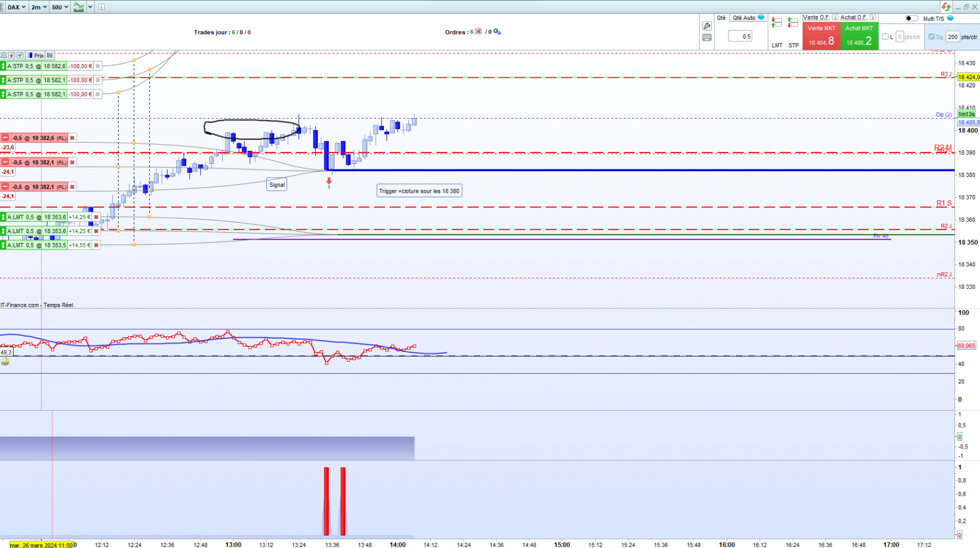Image resolution: width=980 pixels, height=548 pixels.
Task: Cancel the STP order at 18 582,6
Action: [x=97, y=66]
